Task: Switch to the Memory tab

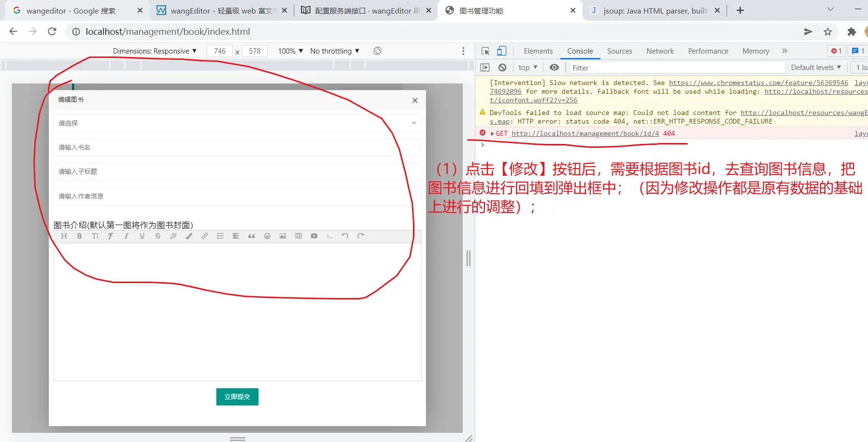Action: (x=755, y=51)
